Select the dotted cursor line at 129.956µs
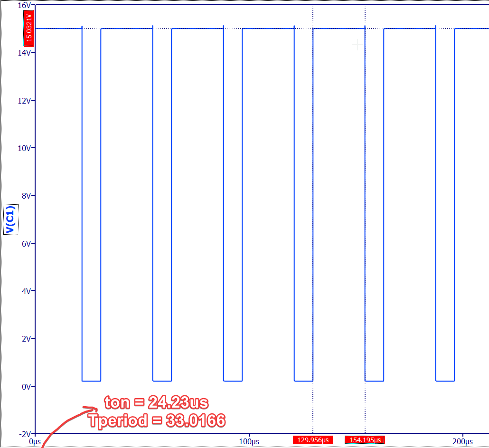Screen dimensions: 489x448 [x=313, y=190]
